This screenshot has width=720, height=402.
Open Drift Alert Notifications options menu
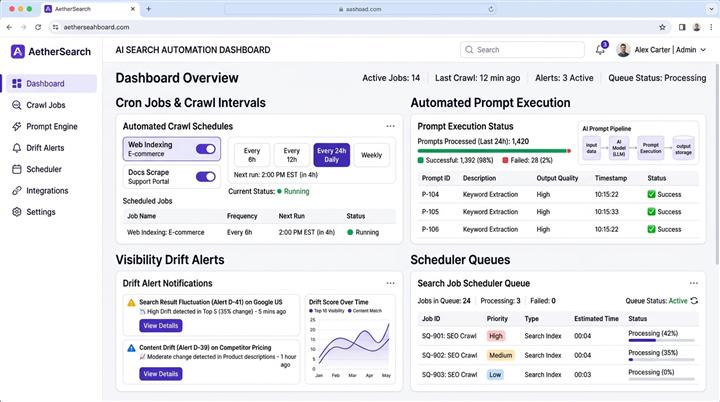pos(390,283)
